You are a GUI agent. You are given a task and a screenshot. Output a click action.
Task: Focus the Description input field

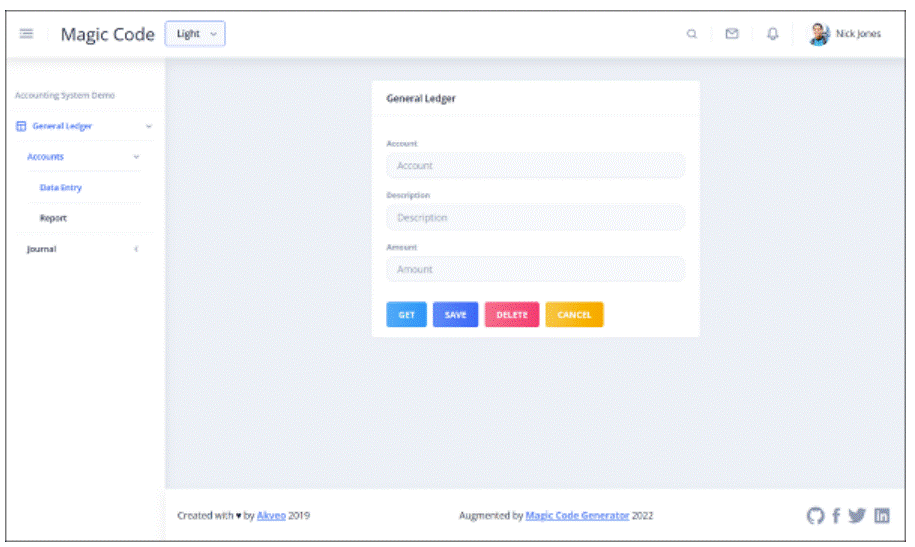pos(536,218)
